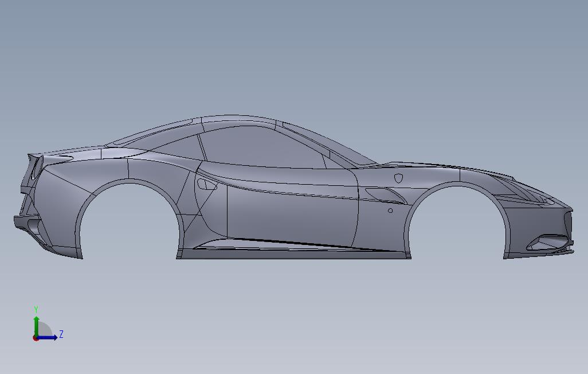The height and width of the screenshot is (374, 588).
Task: Click the blue Z axis arrow of the triad
Action: [47, 337]
